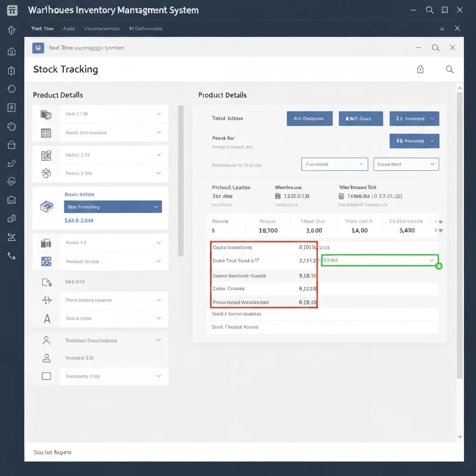Screen dimensions: 476x476
Task: Open the basket icon in dark sidebar
Action: click(12, 145)
